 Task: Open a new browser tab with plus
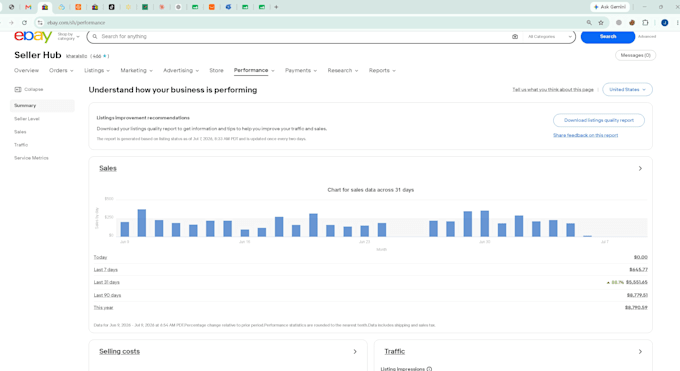276,7
